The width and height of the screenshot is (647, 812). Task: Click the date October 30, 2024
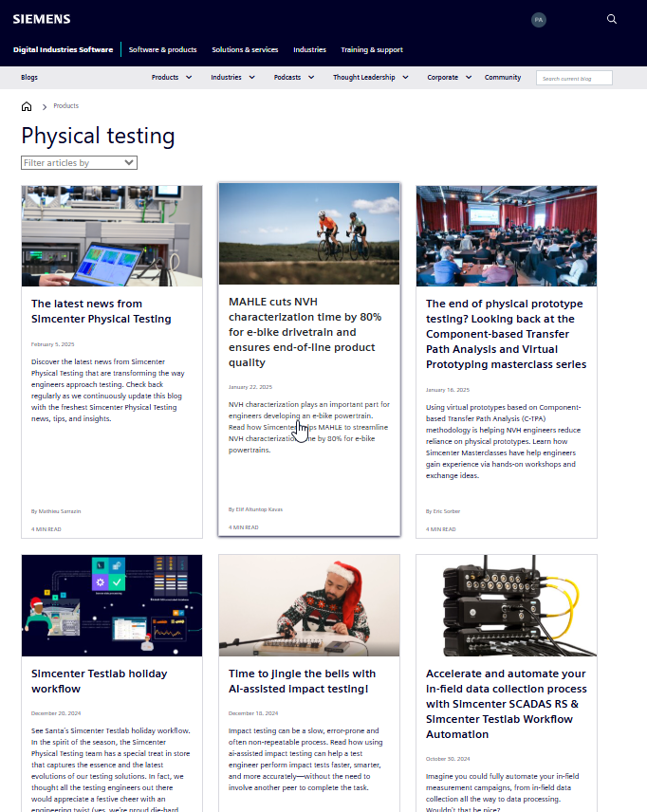click(448, 759)
